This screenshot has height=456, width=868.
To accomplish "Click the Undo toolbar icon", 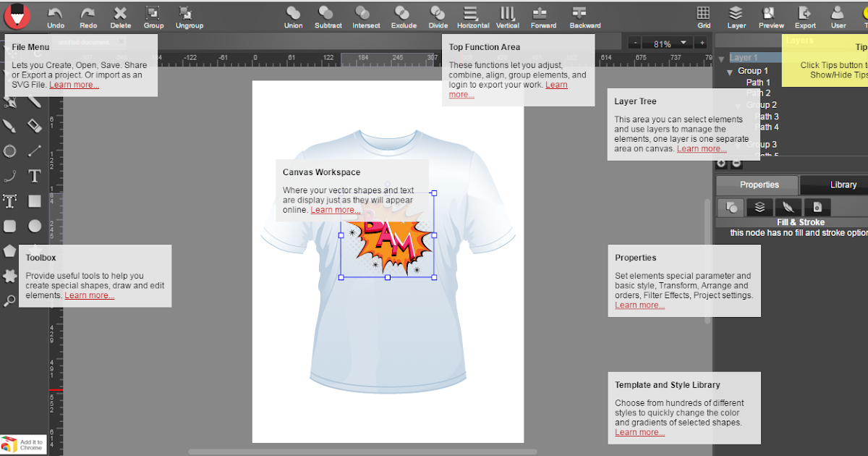I will pyautogui.click(x=56, y=14).
